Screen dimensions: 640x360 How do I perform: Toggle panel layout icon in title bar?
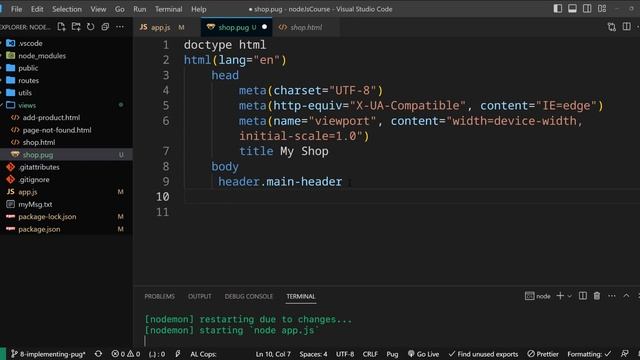(x=572, y=9)
